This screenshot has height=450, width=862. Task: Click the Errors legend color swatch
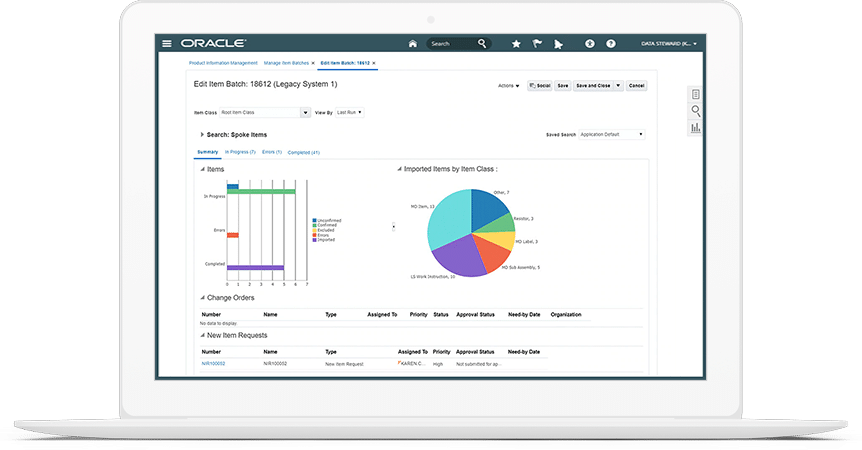[x=314, y=235]
